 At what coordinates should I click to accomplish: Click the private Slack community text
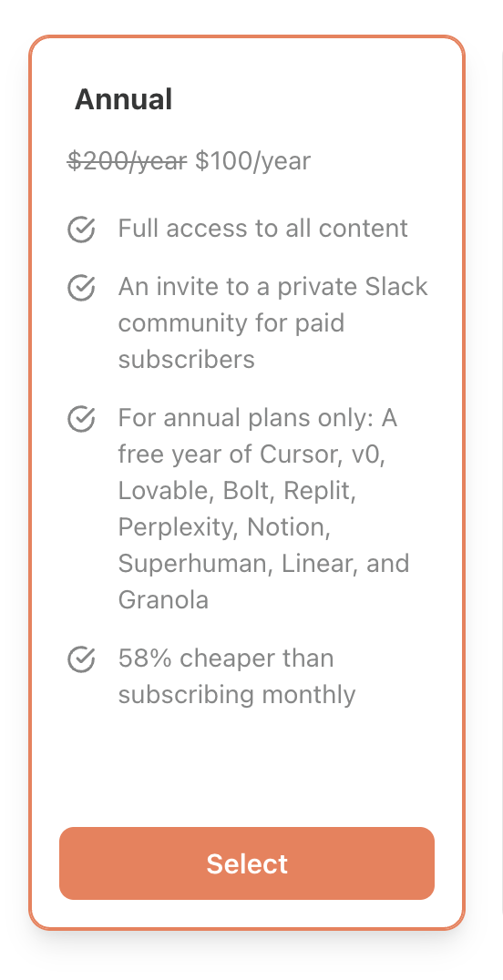[x=272, y=287]
